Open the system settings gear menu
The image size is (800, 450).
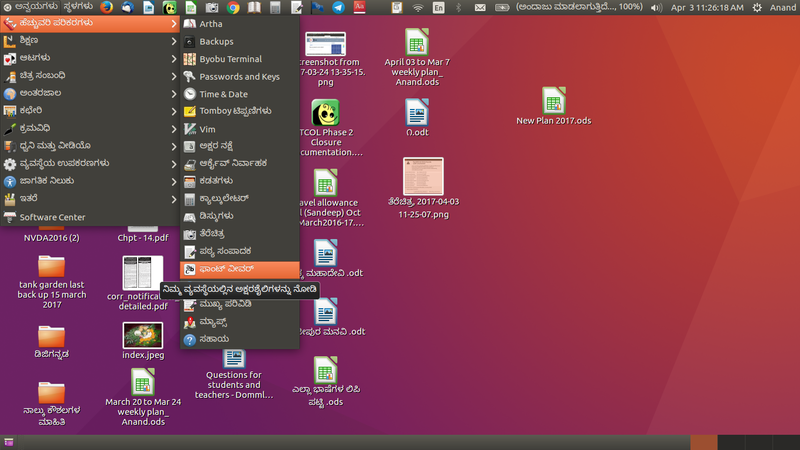pyautogui.click(x=757, y=8)
